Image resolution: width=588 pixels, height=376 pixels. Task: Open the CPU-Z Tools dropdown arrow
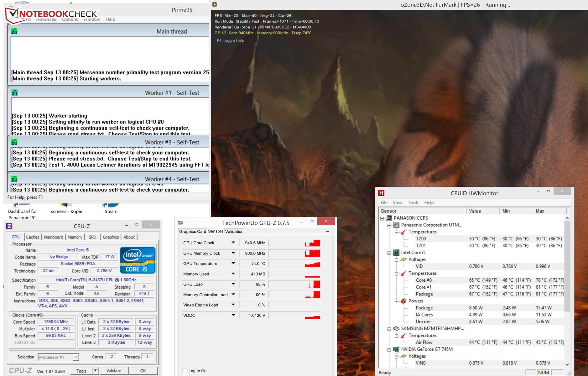[95, 371]
